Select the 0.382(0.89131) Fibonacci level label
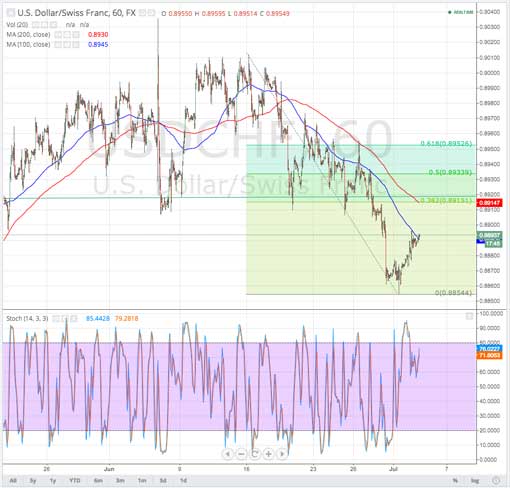The height and width of the screenshot is (488, 510). tap(446, 200)
